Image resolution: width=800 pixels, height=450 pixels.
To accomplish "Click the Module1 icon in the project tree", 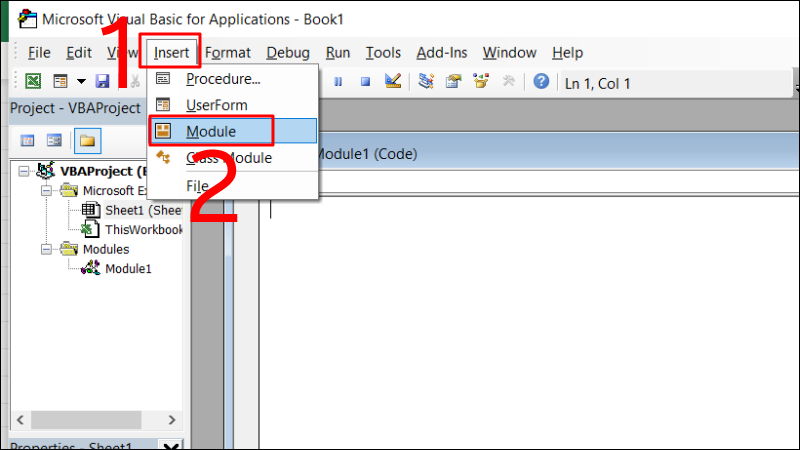I will coord(91,268).
